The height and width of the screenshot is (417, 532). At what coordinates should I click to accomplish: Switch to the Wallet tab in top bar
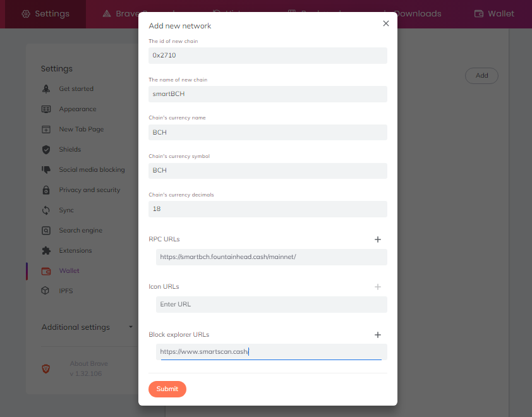[494, 13]
